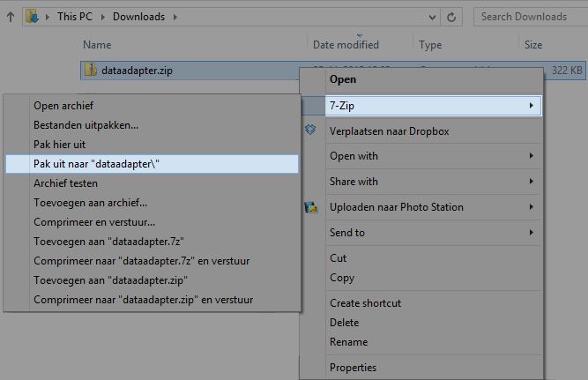This screenshot has height=380, width=588.
Task: Select Delete in the context menu
Action: point(344,323)
